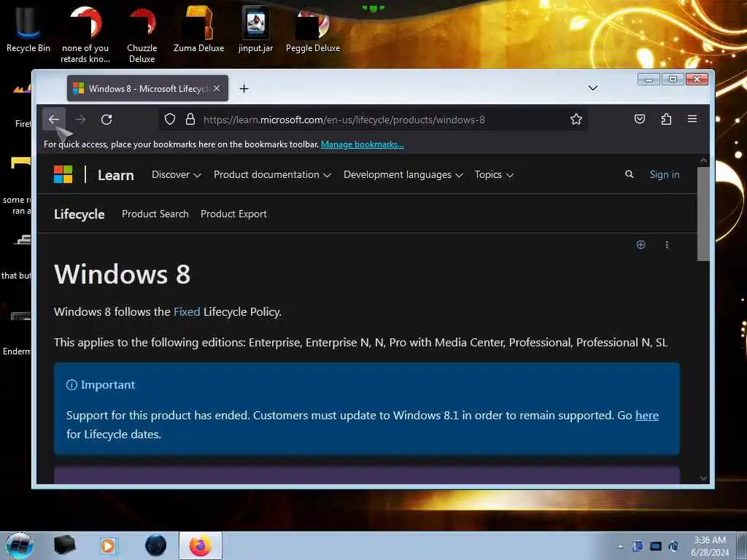This screenshot has width=747, height=560.
Task: Click the padlock site information icon
Action: (x=190, y=119)
